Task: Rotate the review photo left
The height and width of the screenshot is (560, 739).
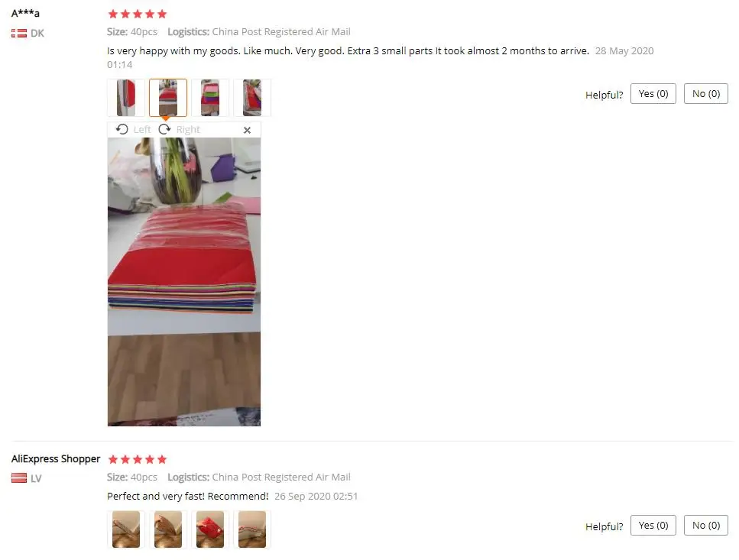Action: point(134,130)
